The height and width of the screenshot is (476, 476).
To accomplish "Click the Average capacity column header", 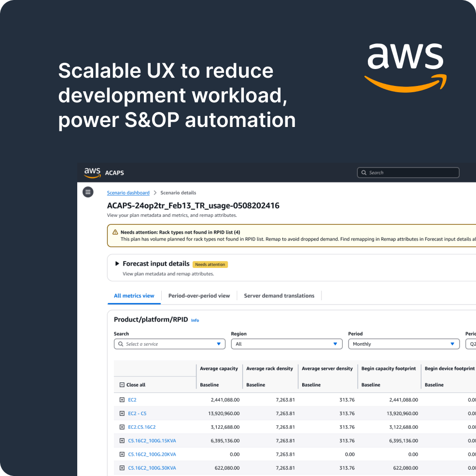I will [x=219, y=368].
